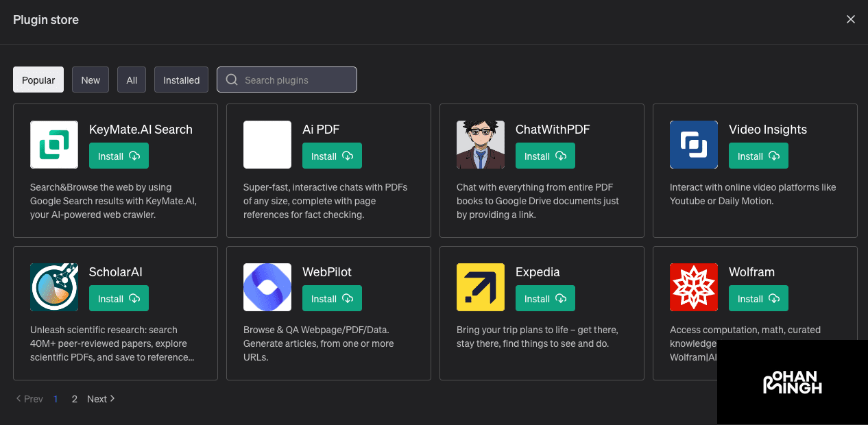Click the search magnifier icon

(x=232, y=80)
